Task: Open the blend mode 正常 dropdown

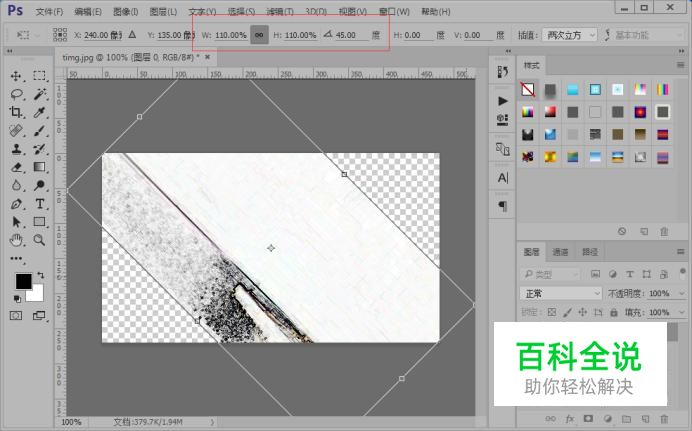Action: pyautogui.click(x=561, y=293)
